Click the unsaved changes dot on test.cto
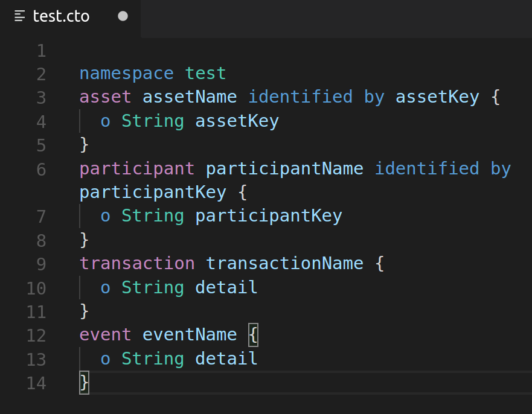This screenshot has width=532, height=414. click(123, 17)
